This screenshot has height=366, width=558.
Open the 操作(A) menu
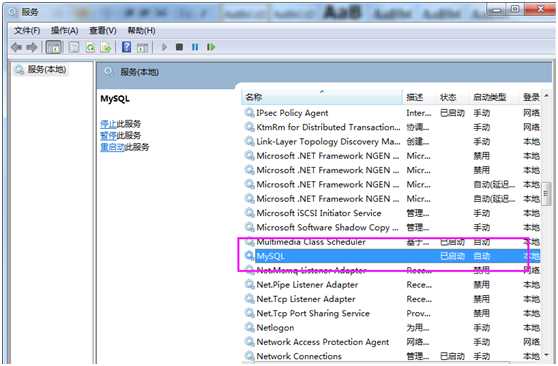pos(64,31)
